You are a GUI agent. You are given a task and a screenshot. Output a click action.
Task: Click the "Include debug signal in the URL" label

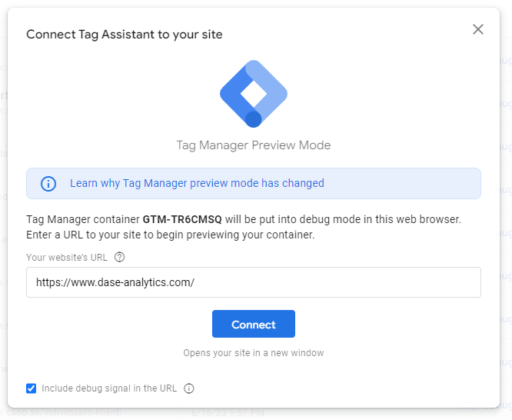(109, 388)
